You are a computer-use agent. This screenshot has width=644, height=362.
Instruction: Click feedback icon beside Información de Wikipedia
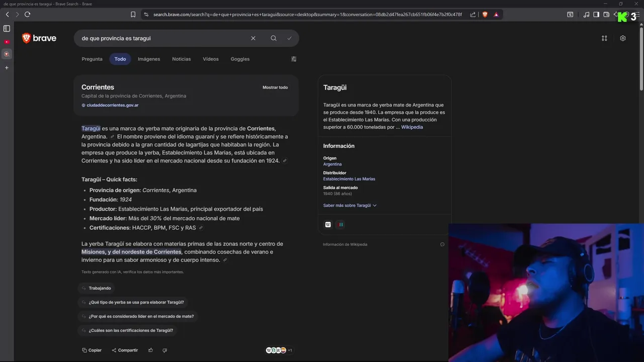[442, 244]
